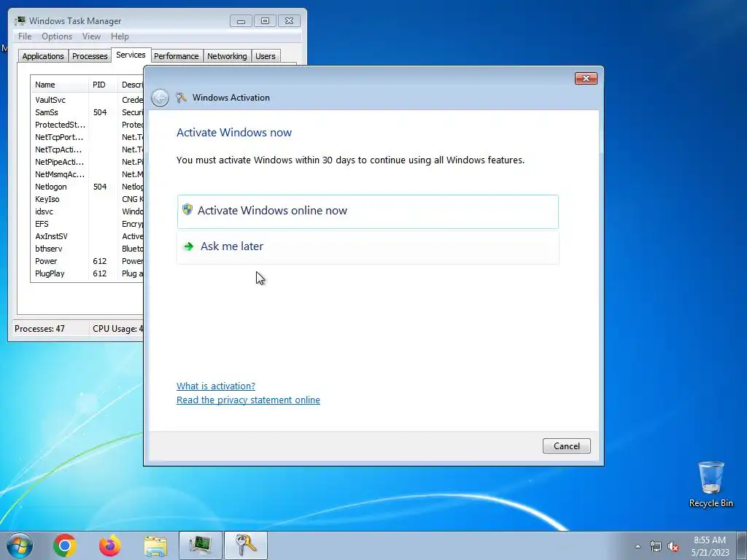The width and height of the screenshot is (747, 560).
Task: Sort services by Name column header
Action: 59,85
